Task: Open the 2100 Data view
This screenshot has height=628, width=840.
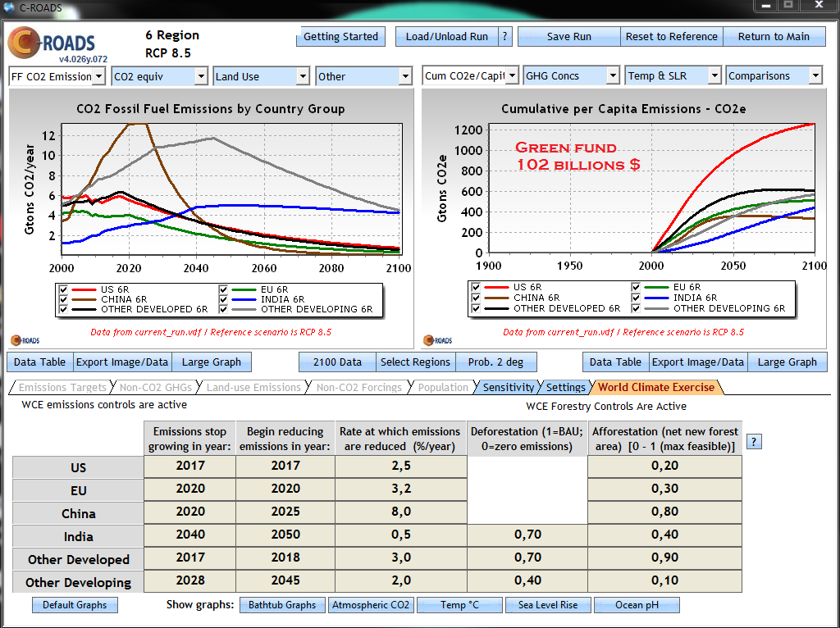Action: click(x=337, y=362)
